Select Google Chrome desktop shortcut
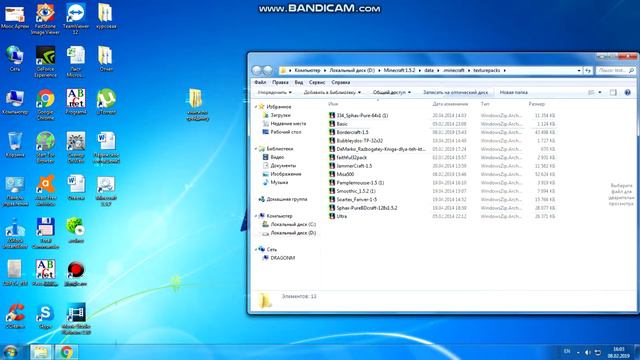This screenshot has height=360, width=640. click(45, 104)
